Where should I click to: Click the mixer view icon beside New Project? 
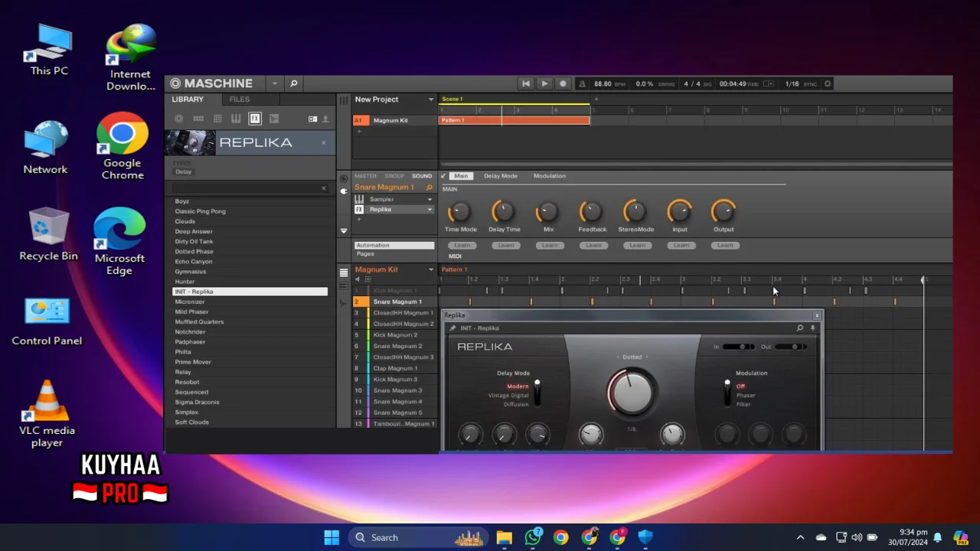pyautogui.click(x=344, y=99)
